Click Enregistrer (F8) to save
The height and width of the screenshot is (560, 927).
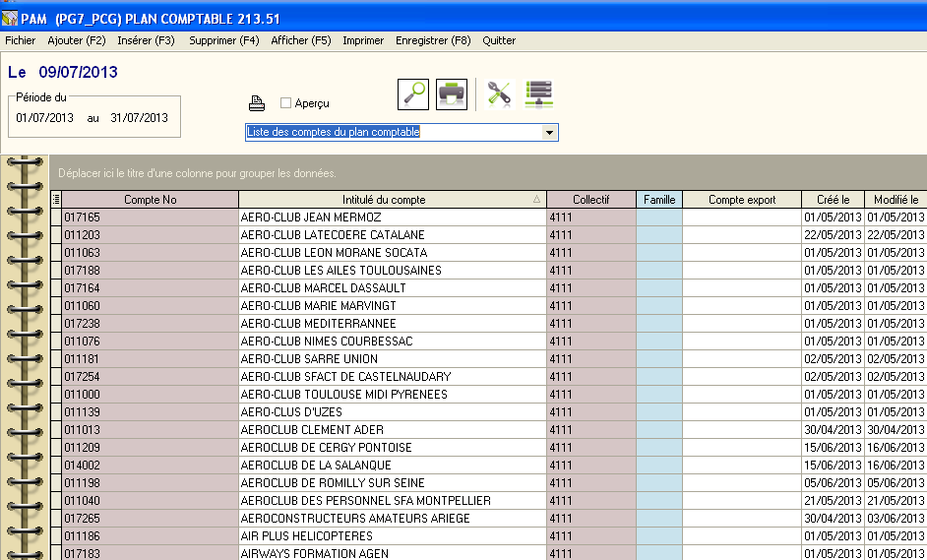433,40
